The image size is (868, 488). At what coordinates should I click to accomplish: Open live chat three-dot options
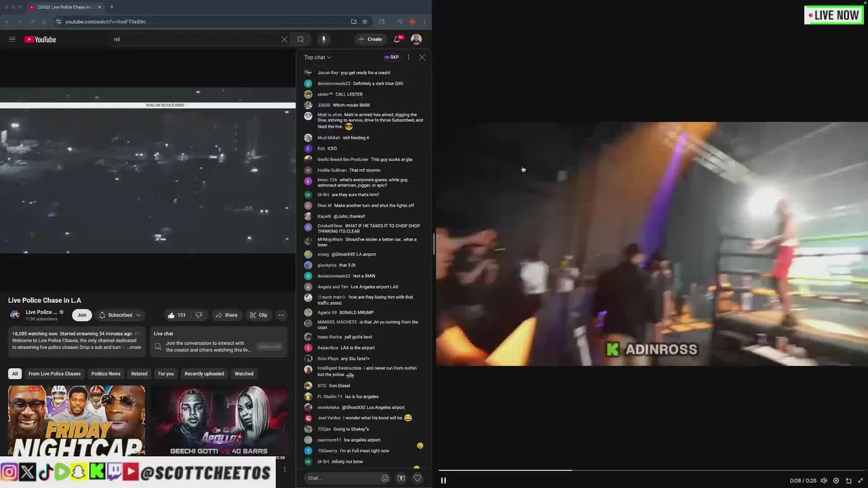[x=408, y=58]
